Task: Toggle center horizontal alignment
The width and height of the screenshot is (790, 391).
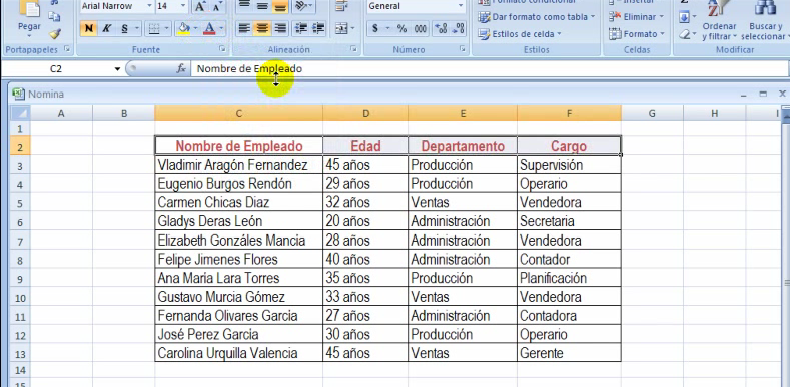Action: (x=261, y=29)
